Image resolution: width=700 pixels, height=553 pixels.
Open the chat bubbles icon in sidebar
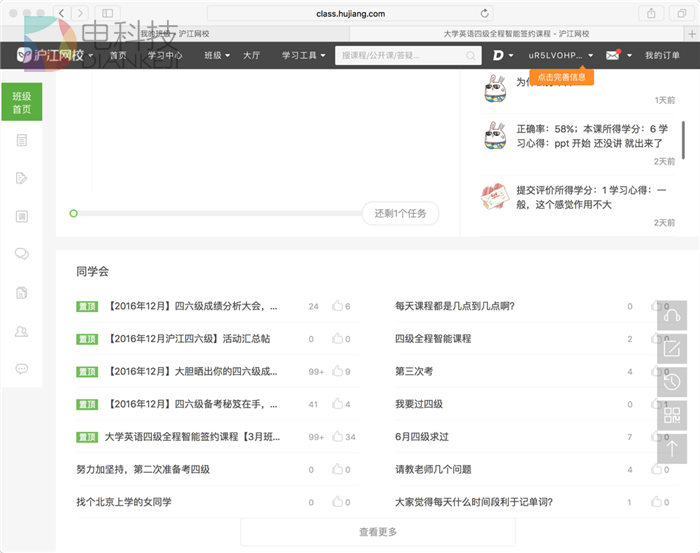(x=21, y=254)
